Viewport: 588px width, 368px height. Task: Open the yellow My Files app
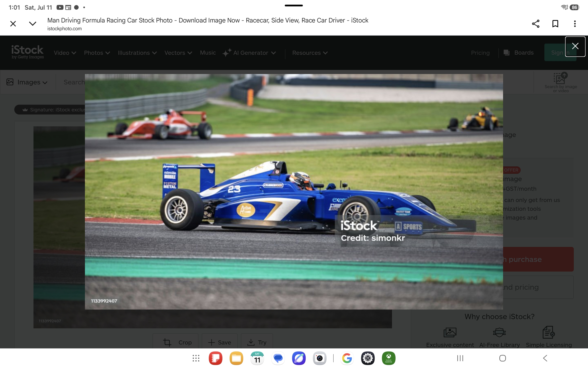point(236,358)
